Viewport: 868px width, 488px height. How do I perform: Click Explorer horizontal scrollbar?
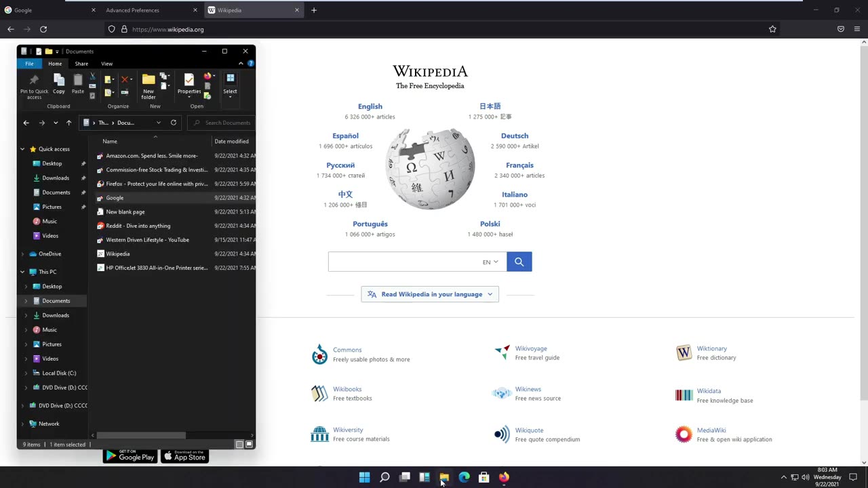tap(141, 435)
